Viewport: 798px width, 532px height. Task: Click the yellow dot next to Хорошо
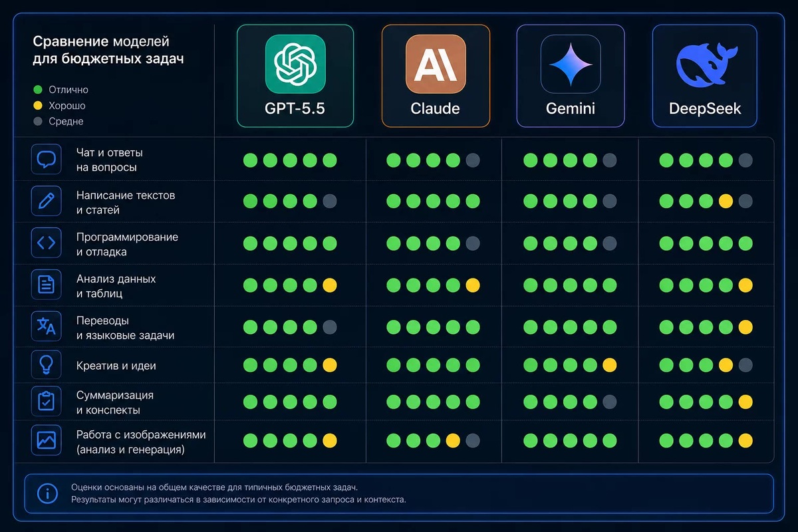[x=38, y=105]
